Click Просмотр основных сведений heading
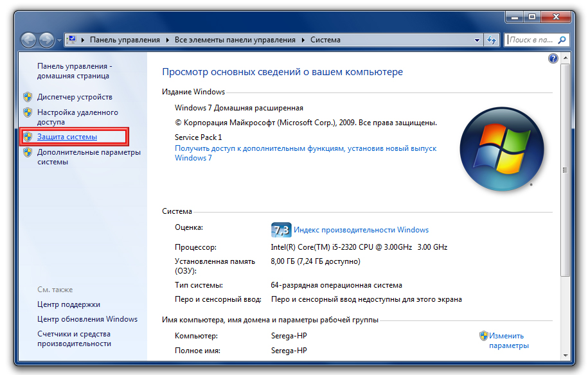 [x=282, y=72]
